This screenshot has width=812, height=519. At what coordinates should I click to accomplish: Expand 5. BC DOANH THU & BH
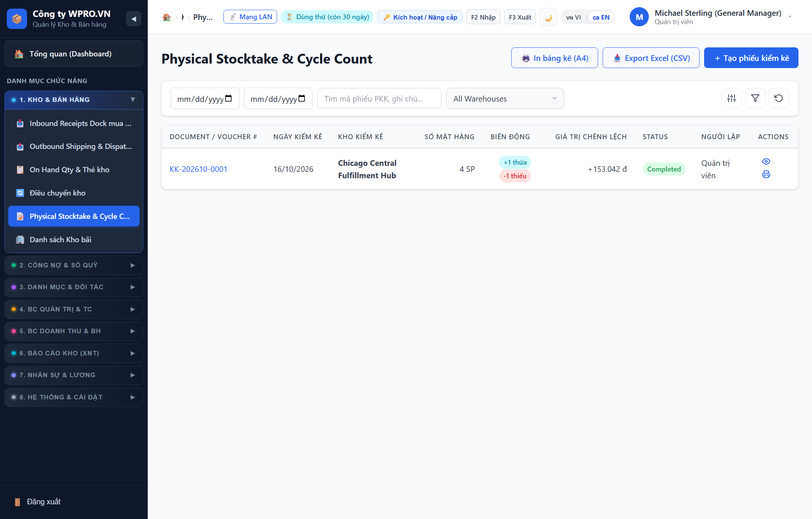74,331
